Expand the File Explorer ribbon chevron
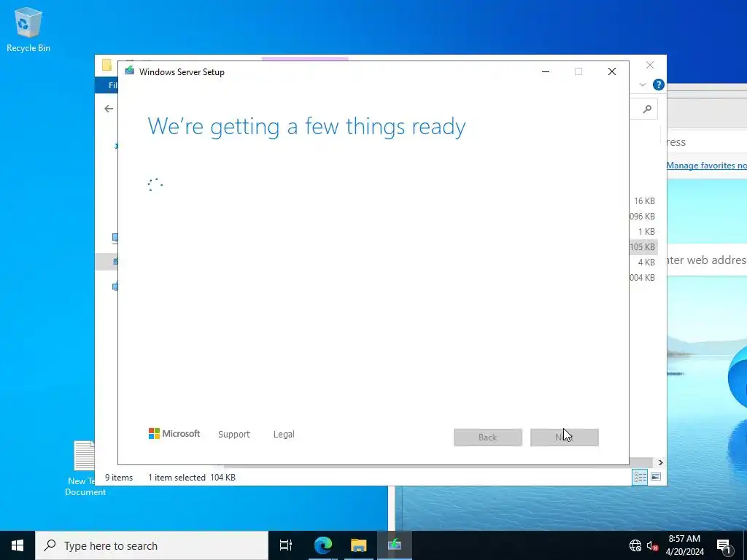 tap(642, 85)
